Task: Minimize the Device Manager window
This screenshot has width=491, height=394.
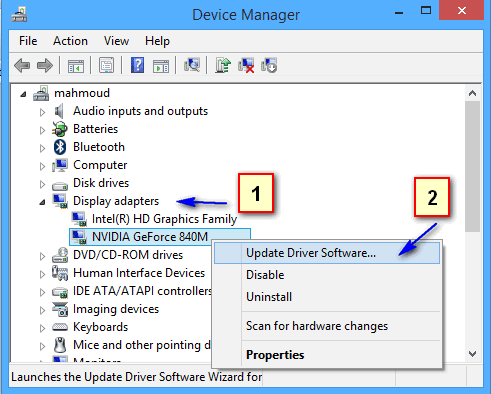Action: pyautogui.click(x=399, y=13)
